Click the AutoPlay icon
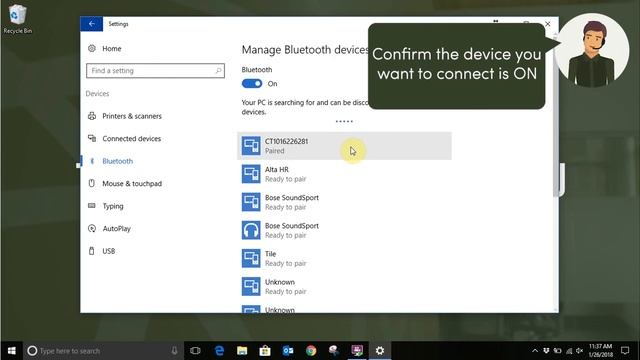This screenshot has width=640, height=360. (x=92, y=228)
